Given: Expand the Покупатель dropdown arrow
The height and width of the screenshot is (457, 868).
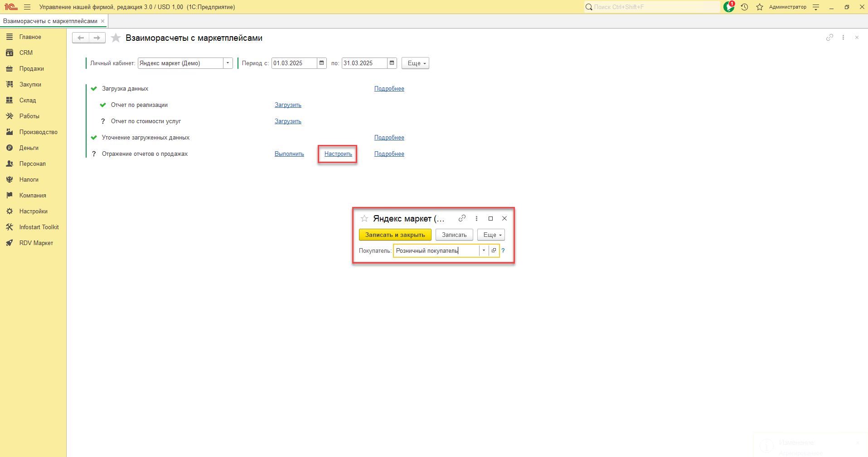Looking at the screenshot, I should pos(484,250).
